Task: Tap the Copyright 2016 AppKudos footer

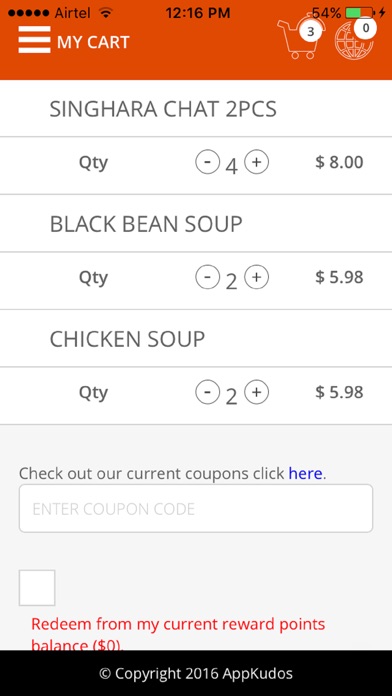Action: [196, 673]
